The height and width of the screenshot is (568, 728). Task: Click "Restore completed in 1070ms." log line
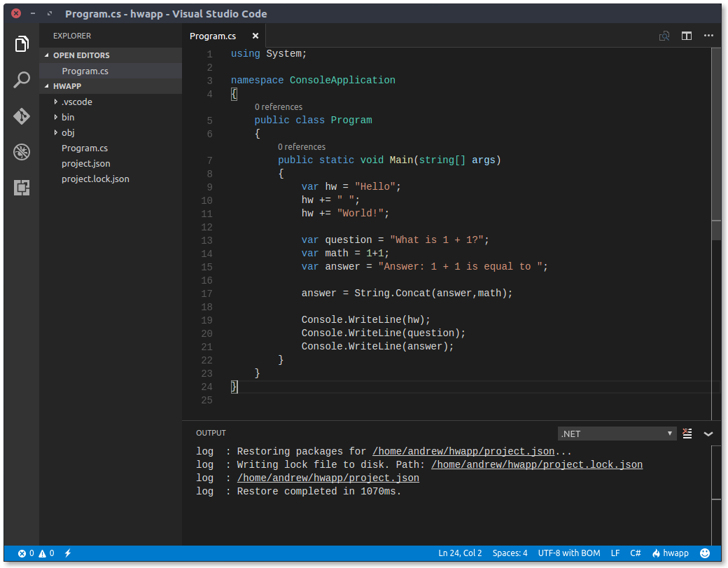coord(319,492)
